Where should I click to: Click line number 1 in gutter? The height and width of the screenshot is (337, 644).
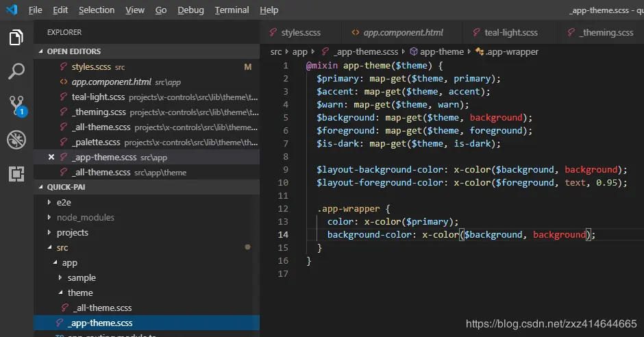point(286,66)
